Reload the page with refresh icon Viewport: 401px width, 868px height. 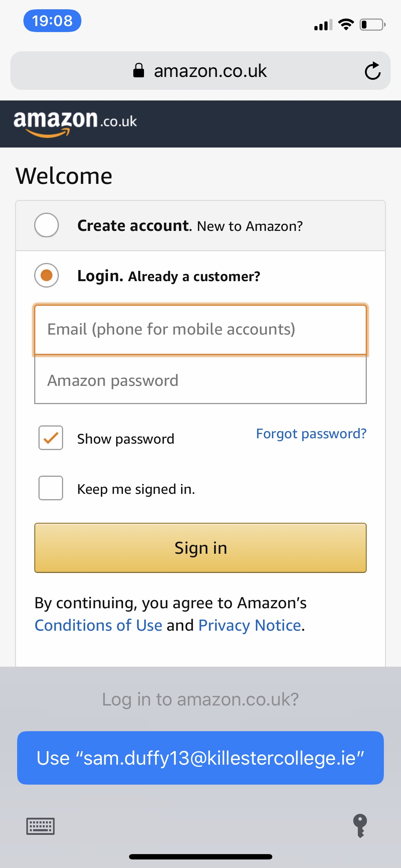(372, 71)
